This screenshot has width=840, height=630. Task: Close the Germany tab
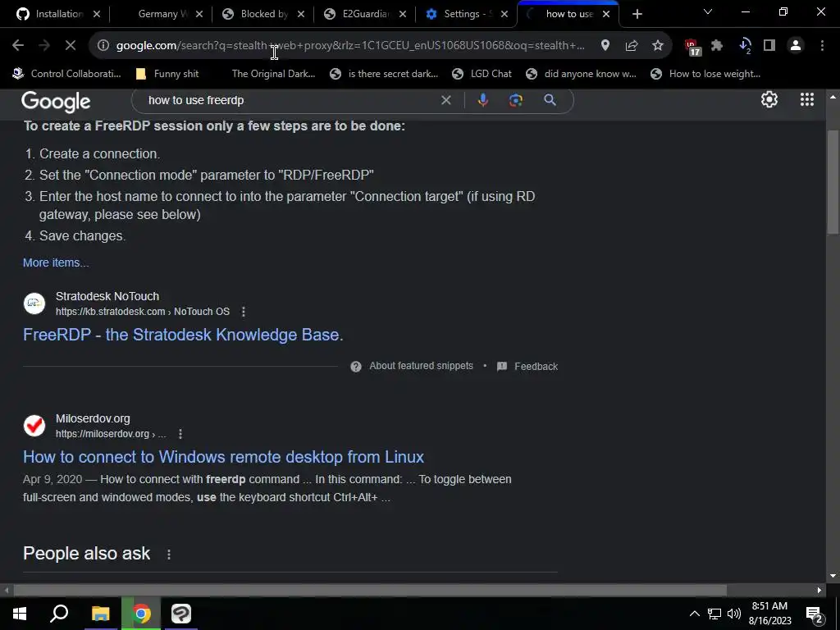click(x=199, y=14)
